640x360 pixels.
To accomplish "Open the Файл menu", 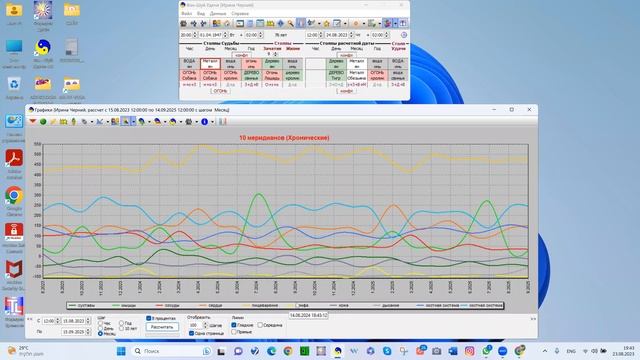I will point(186,13).
